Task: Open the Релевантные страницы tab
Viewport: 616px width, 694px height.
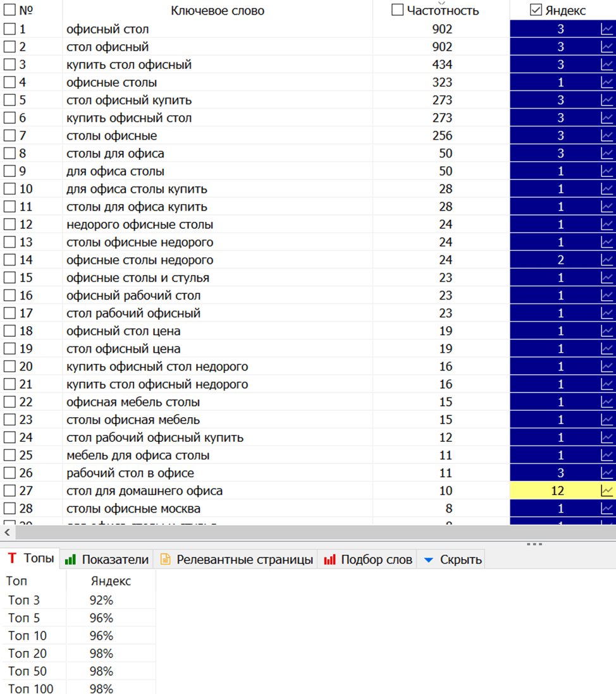Action: pyautogui.click(x=236, y=559)
